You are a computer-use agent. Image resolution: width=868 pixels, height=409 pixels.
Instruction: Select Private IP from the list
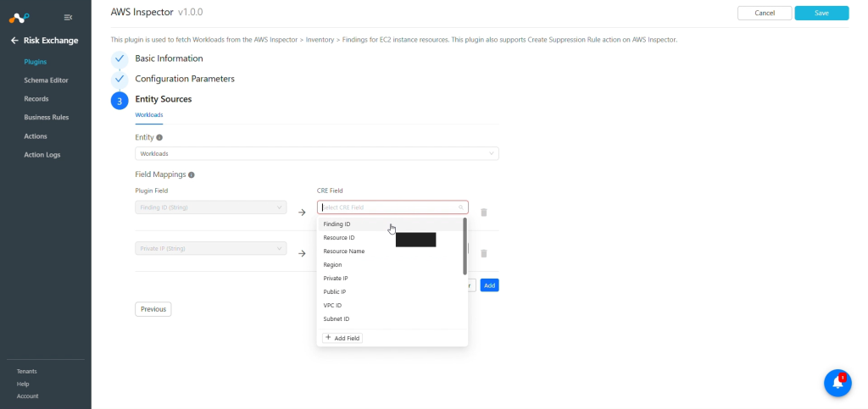[x=390, y=279]
